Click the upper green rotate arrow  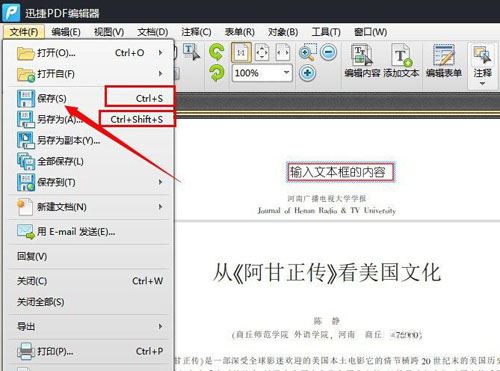click(216, 52)
